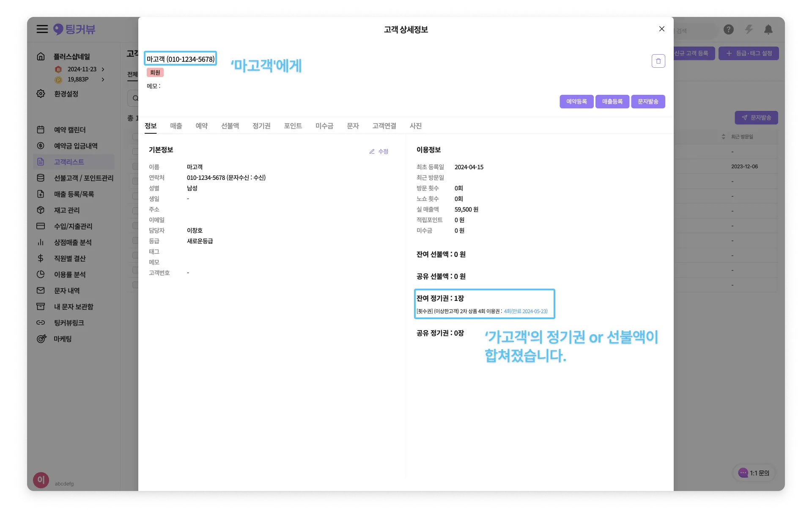Switch to the 선불액 tab
Image resolution: width=812 pixels, height=510 pixels.
pos(230,126)
